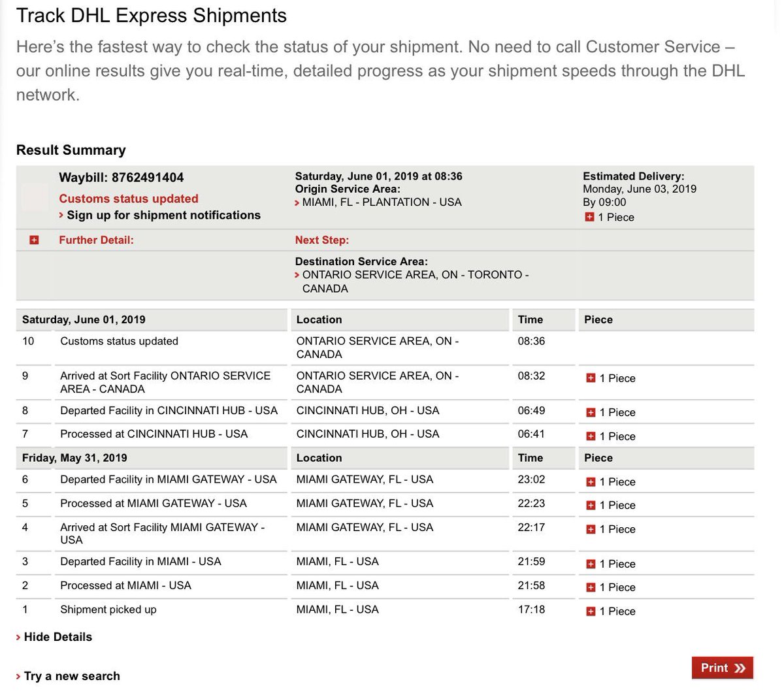Expand piece icon in the 06:49 row

[x=591, y=412]
